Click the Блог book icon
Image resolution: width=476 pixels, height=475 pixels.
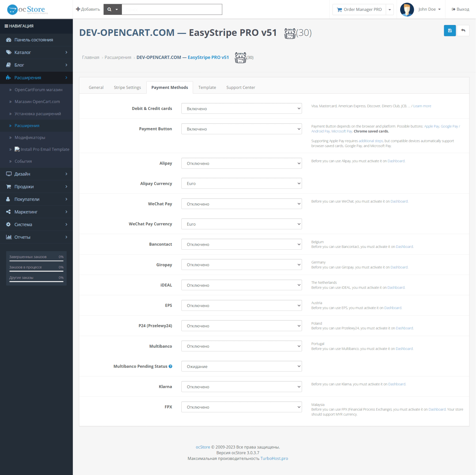coord(9,65)
